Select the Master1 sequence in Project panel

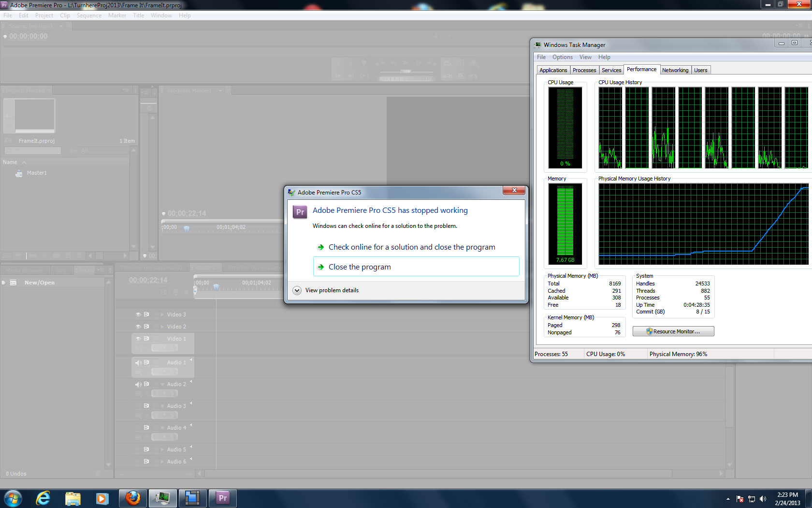(x=37, y=173)
